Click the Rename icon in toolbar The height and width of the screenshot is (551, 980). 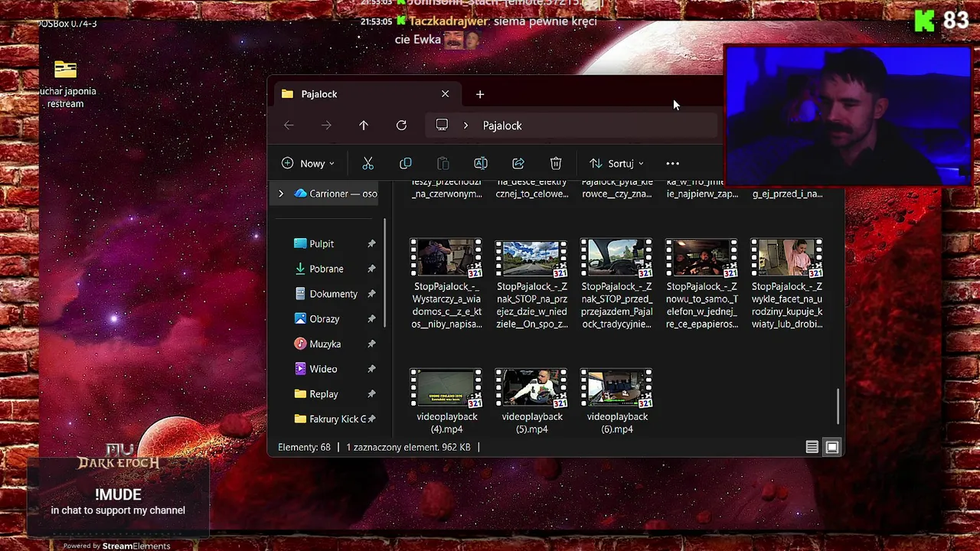481,163
